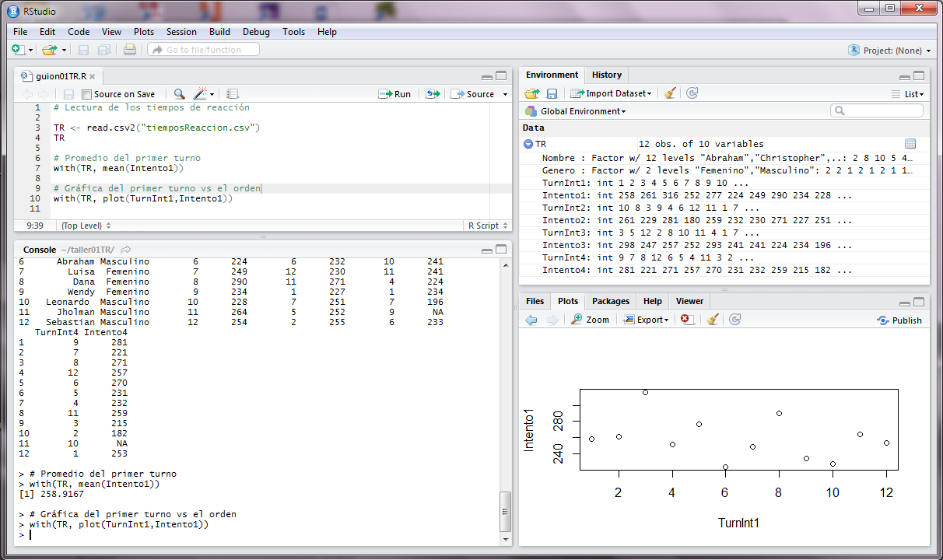
Task: Open the File menu
Action: pyautogui.click(x=20, y=32)
